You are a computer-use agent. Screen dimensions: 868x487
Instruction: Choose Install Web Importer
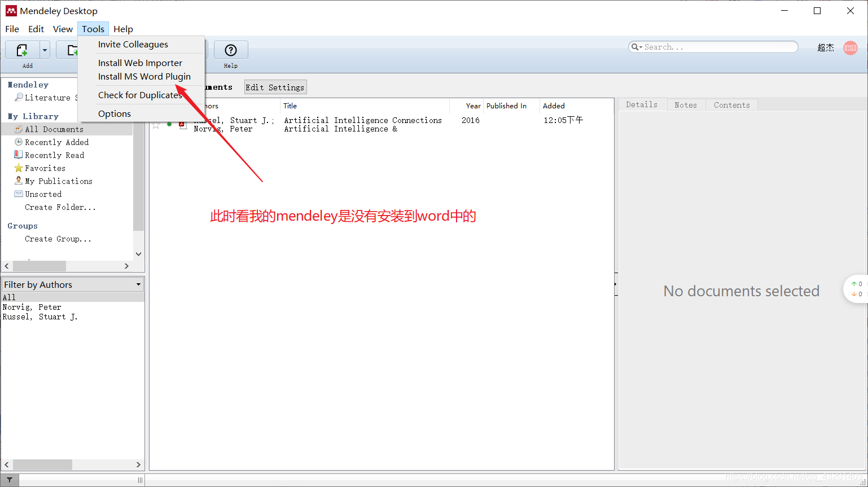(x=141, y=63)
